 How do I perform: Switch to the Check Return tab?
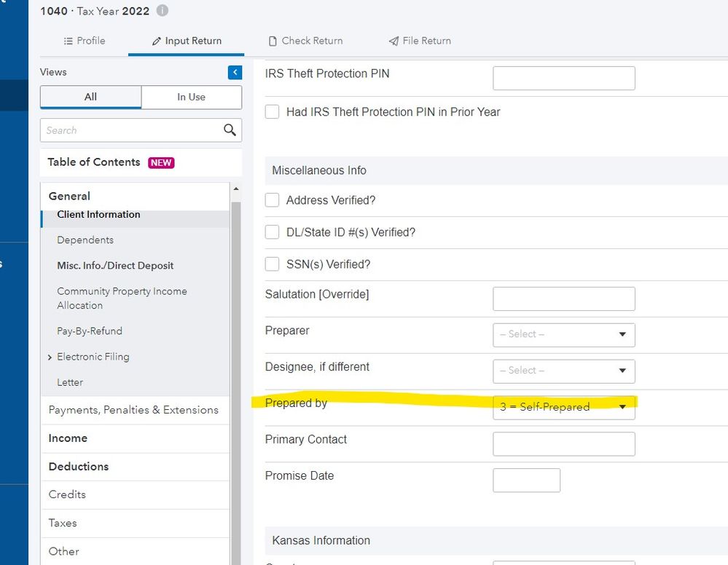click(305, 41)
